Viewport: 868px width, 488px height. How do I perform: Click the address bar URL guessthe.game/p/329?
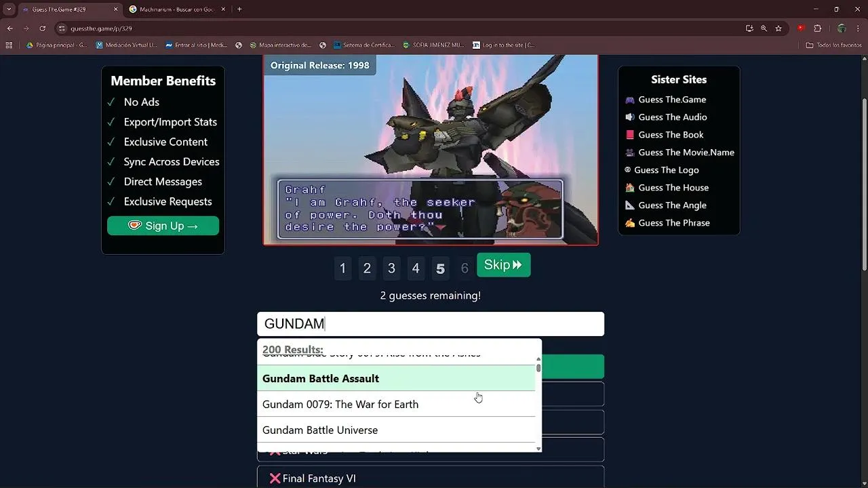[x=101, y=28]
